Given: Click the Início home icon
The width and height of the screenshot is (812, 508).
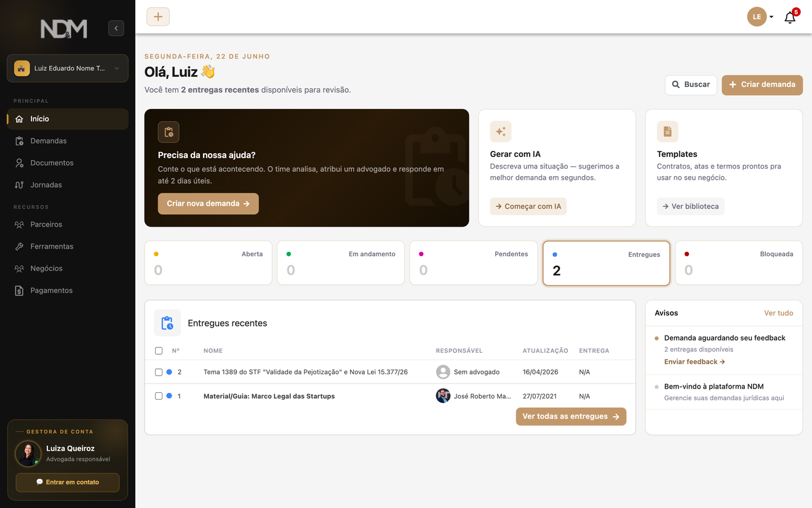Looking at the screenshot, I should [x=19, y=119].
